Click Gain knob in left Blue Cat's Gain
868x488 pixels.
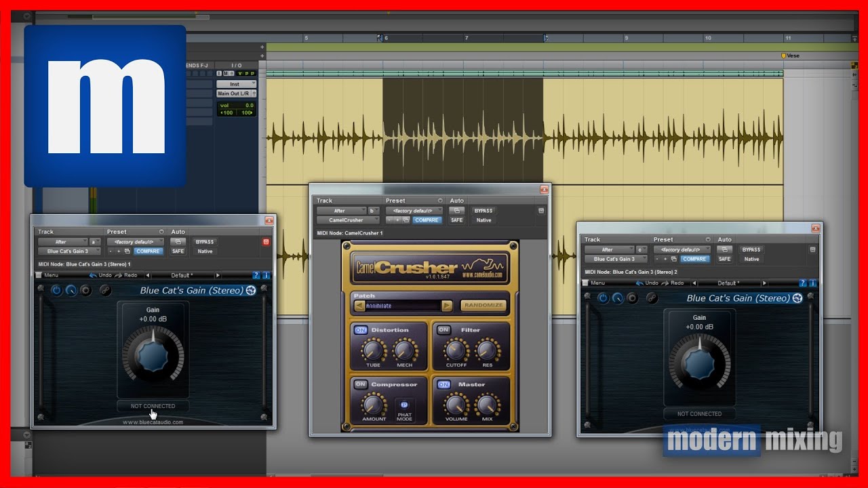click(x=153, y=355)
